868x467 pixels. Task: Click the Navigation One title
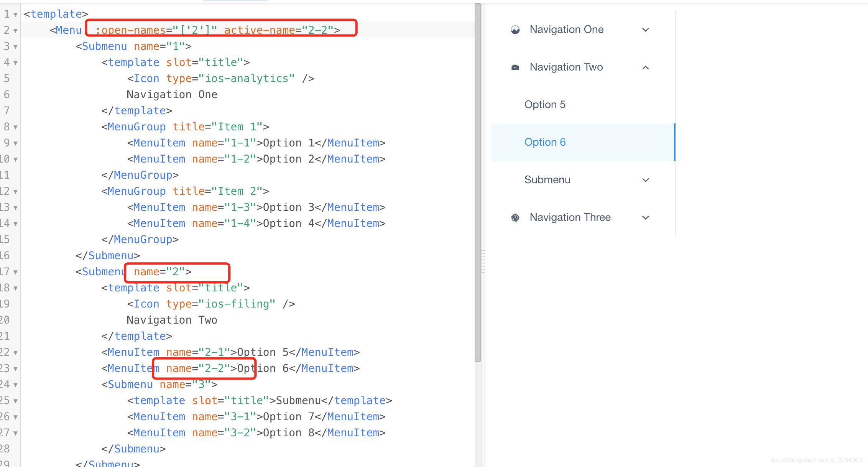pyautogui.click(x=566, y=30)
